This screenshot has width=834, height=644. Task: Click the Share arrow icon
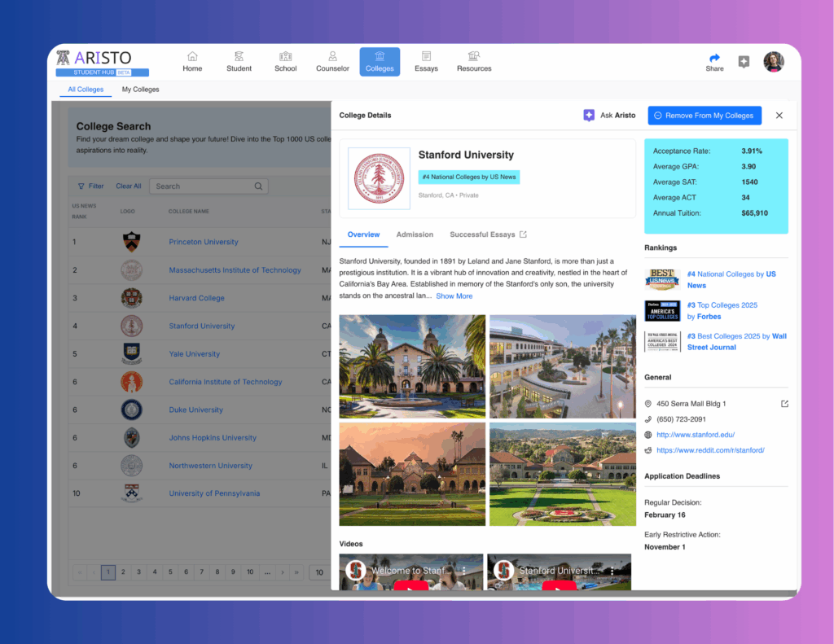(x=714, y=58)
